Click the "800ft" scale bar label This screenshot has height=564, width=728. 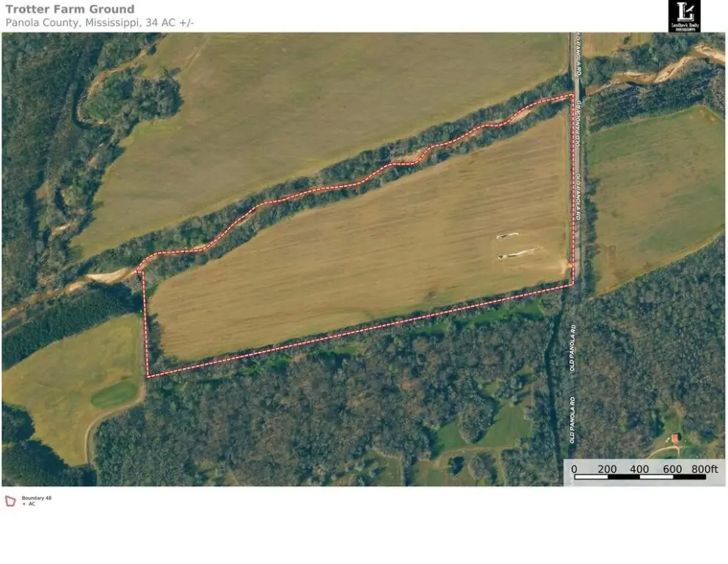(705, 469)
